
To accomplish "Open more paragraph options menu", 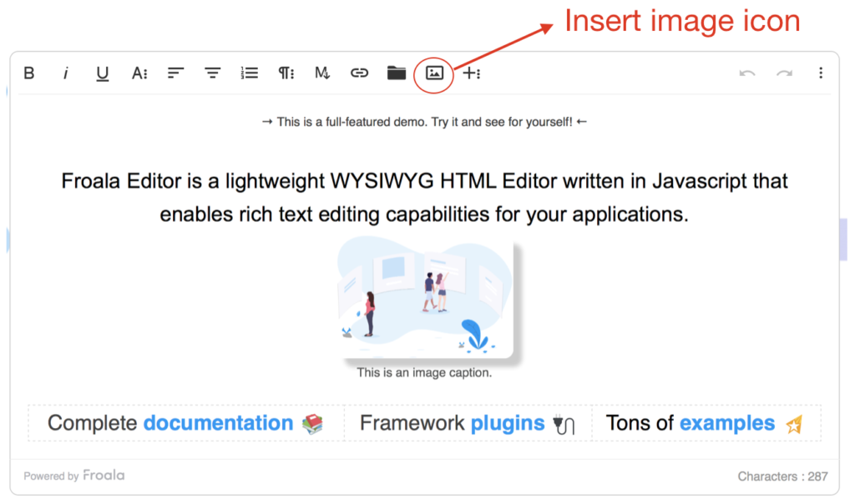I will tap(286, 73).
